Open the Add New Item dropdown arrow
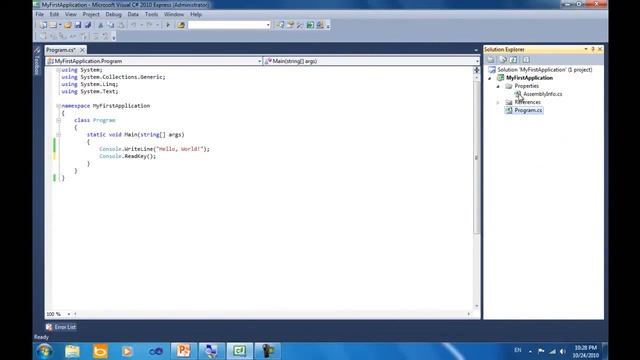 click(60, 25)
